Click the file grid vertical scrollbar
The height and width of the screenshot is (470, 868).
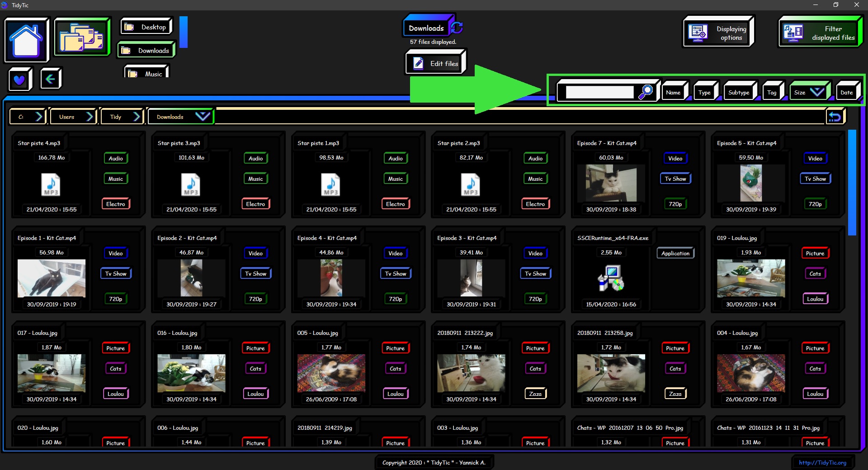[852, 183]
